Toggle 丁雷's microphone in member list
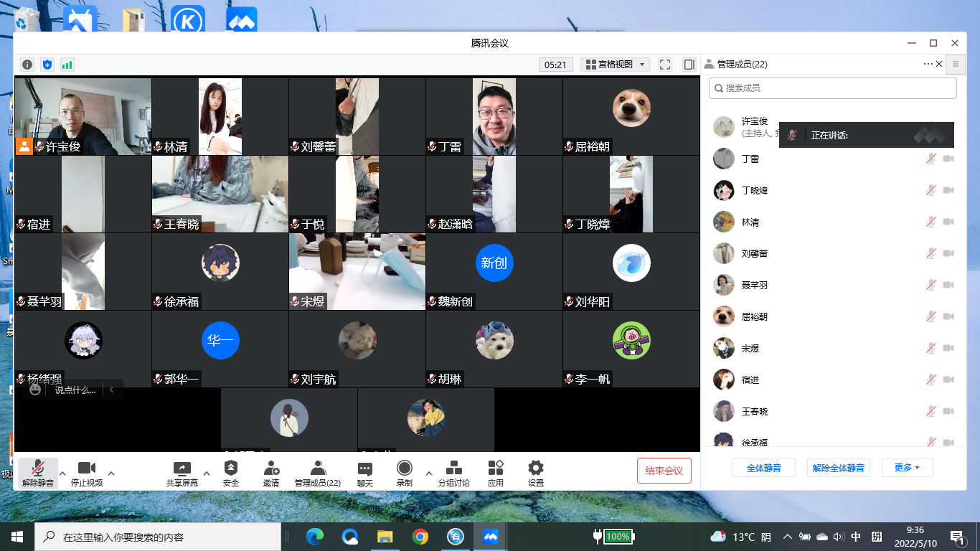The width and height of the screenshot is (980, 551). tap(930, 159)
